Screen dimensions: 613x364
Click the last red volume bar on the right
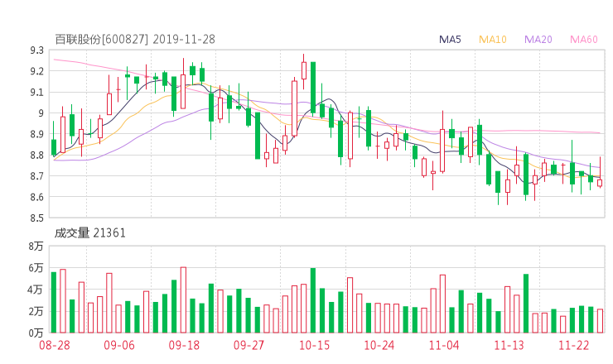point(600,321)
